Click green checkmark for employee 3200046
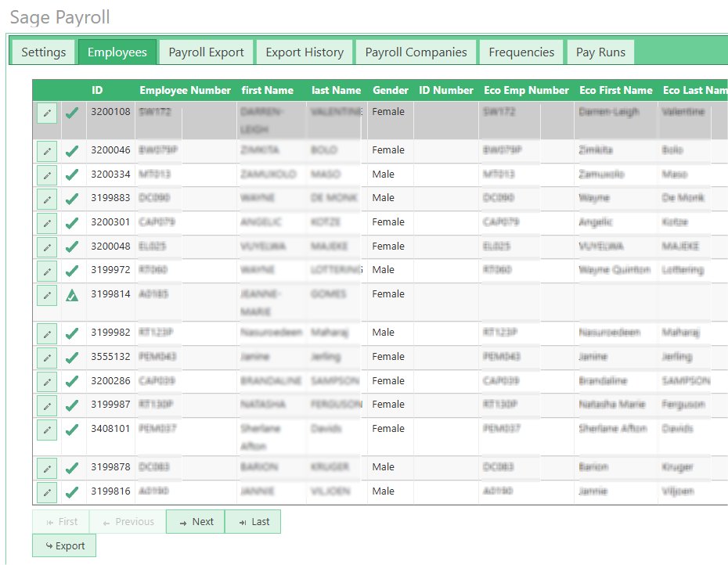The width and height of the screenshot is (728, 565). point(72,151)
